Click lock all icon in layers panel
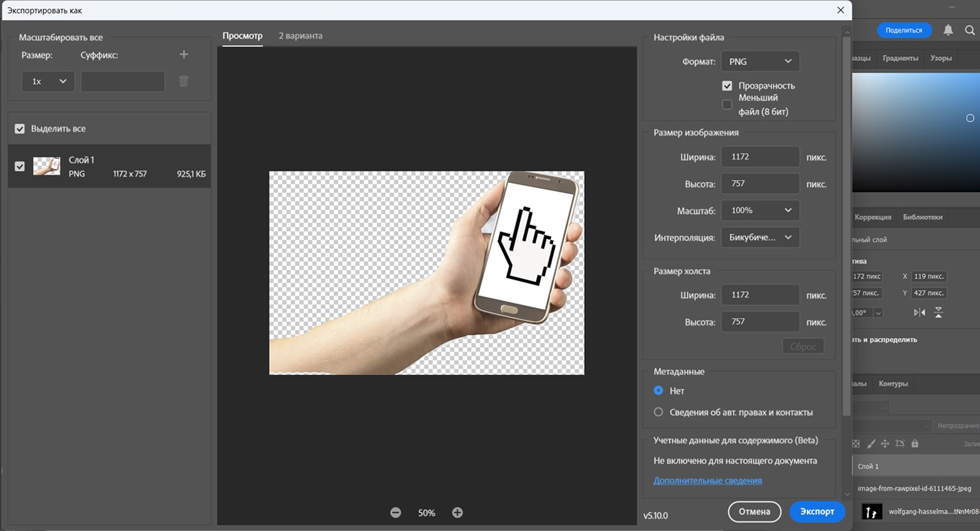The height and width of the screenshot is (531, 980). point(915,444)
